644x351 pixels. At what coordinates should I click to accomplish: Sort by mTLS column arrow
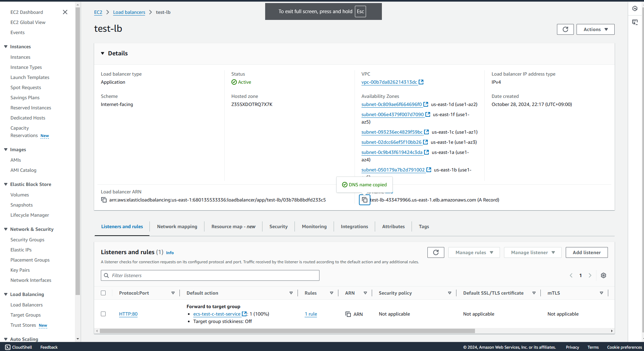point(601,293)
